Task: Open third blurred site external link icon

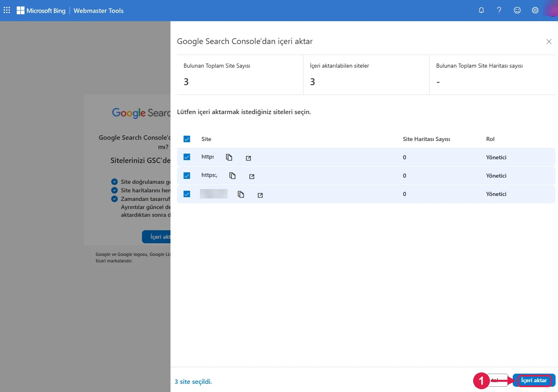Action: pyautogui.click(x=260, y=195)
